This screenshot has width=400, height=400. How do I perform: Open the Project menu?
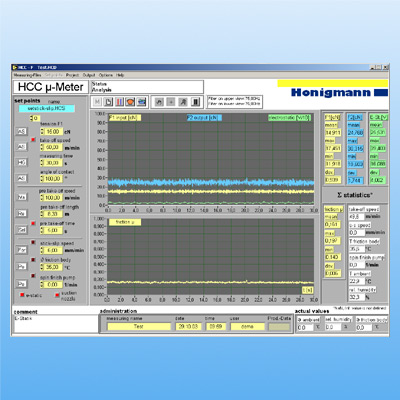(x=72, y=75)
